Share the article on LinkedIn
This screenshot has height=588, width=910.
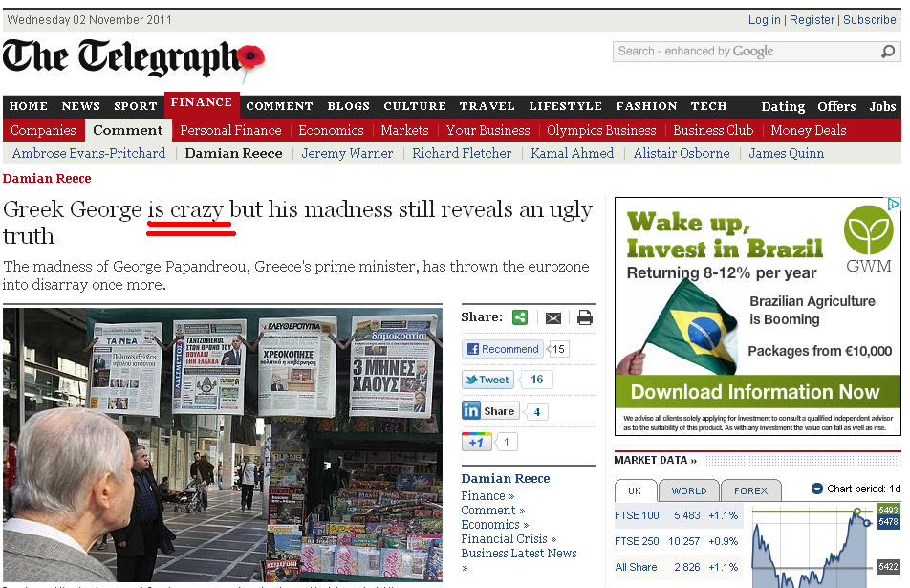[489, 411]
